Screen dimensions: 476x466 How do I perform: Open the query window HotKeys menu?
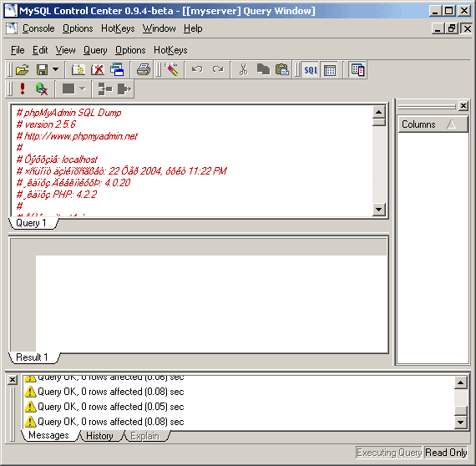coord(170,50)
